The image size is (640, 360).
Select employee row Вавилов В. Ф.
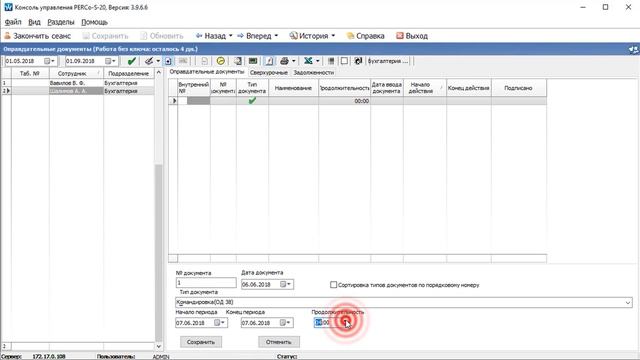pos(78,83)
